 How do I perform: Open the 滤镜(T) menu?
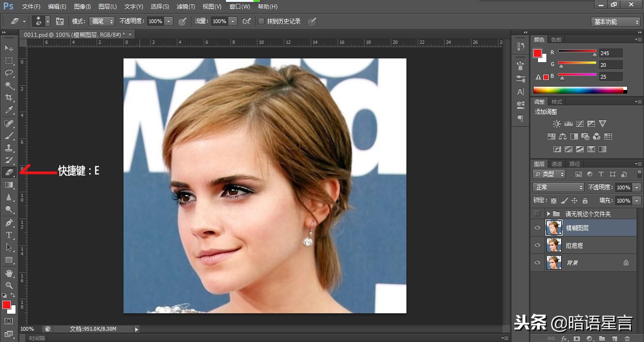pyautogui.click(x=185, y=7)
